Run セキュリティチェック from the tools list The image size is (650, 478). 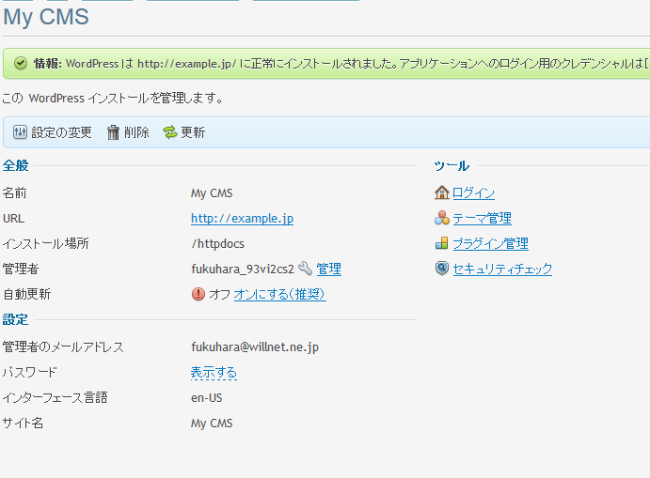point(502,269)
